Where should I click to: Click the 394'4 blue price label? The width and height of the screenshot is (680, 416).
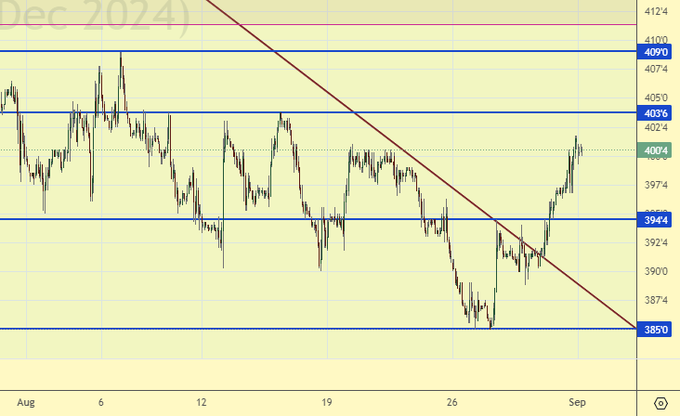tap(656, 220)
